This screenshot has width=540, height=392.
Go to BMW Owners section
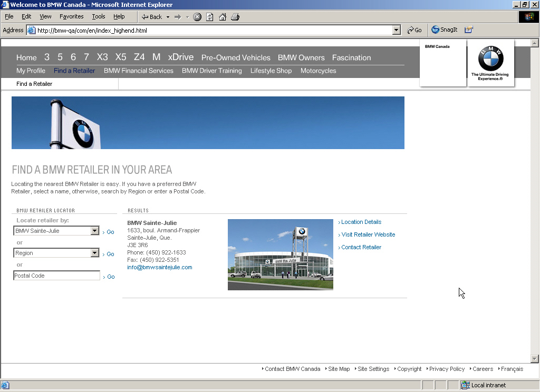[301, 57]
